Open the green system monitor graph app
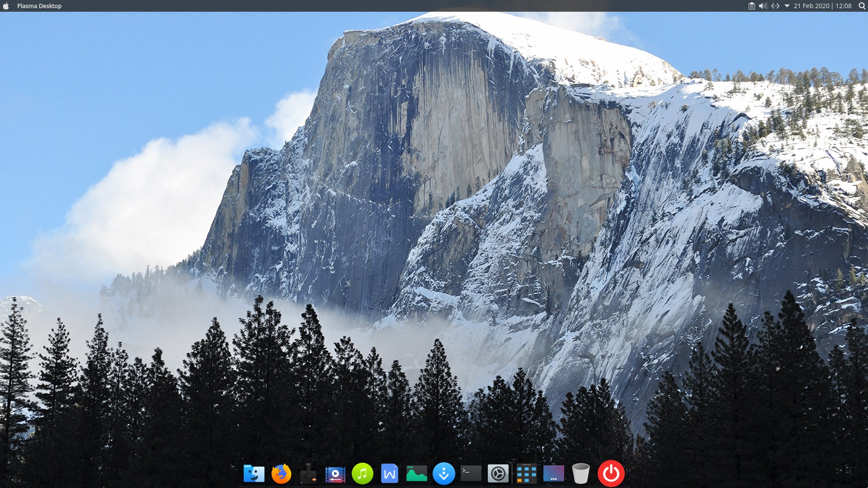The image size is (868, 488). (416, 474)
